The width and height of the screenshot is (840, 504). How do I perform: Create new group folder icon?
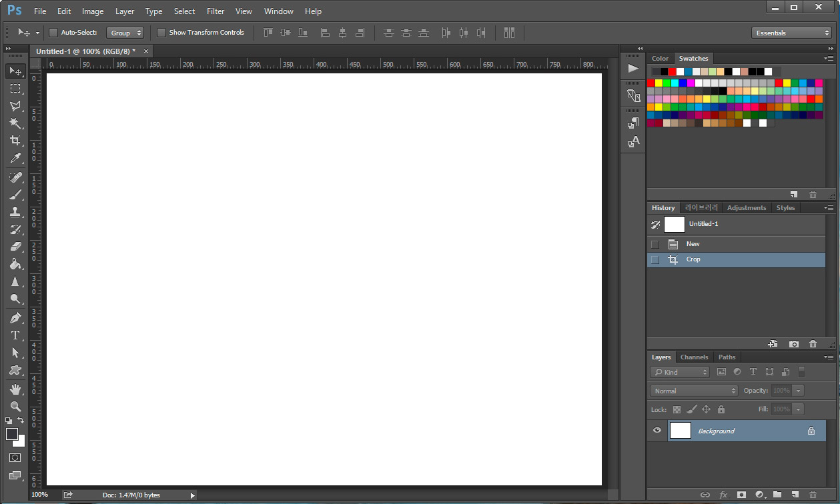click(777, 495)
